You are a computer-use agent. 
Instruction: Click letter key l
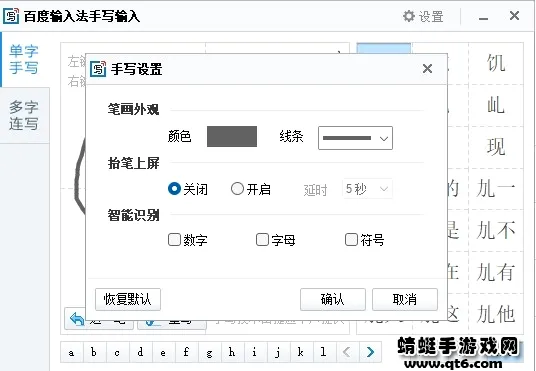coord(324,352)
